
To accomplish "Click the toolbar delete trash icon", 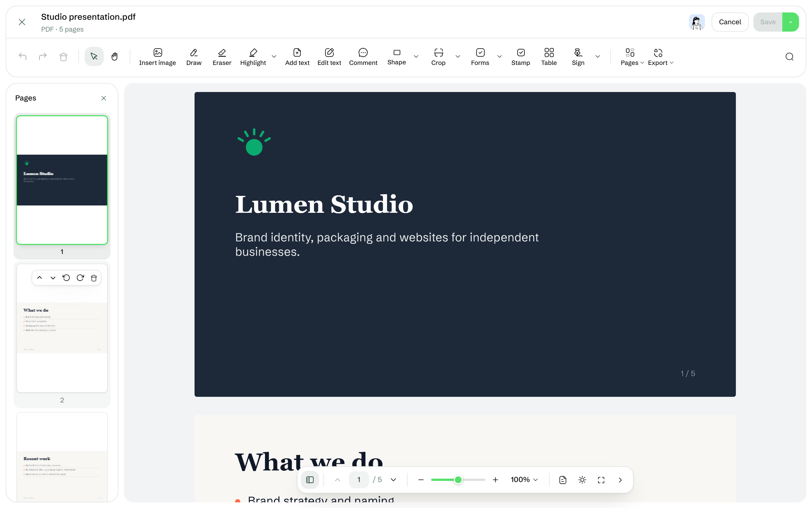I will [63, 56].
